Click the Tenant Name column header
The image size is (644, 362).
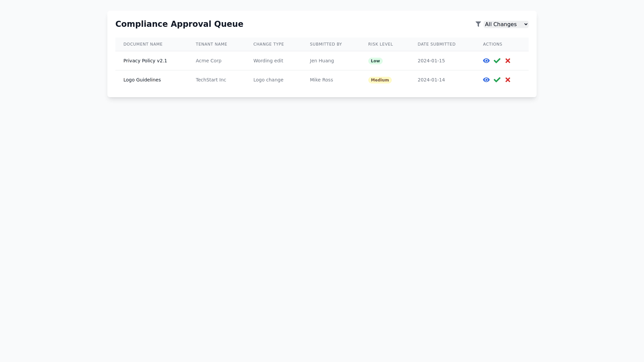(x=211, y=44)
